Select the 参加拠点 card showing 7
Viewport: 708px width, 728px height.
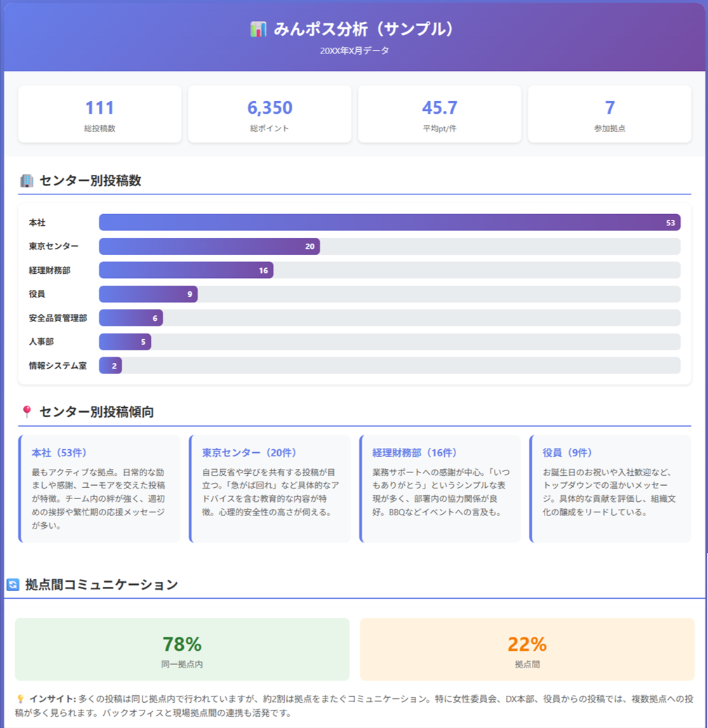pyautogui.click(x=608, y=113)
